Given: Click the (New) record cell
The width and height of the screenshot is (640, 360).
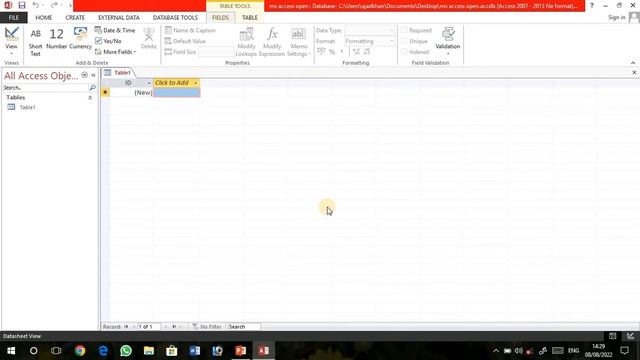Looking at the screenshot, I should (131, 93).
